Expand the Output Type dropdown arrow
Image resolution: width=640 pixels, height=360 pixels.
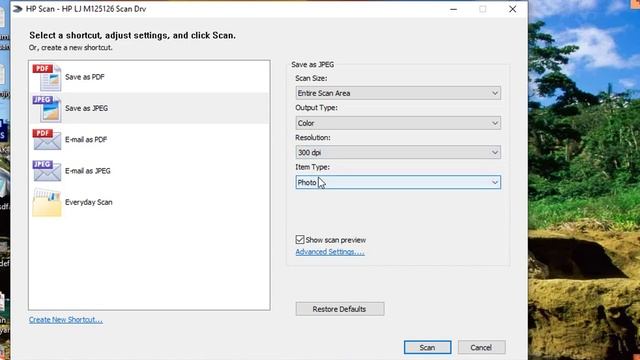point(495,123)
